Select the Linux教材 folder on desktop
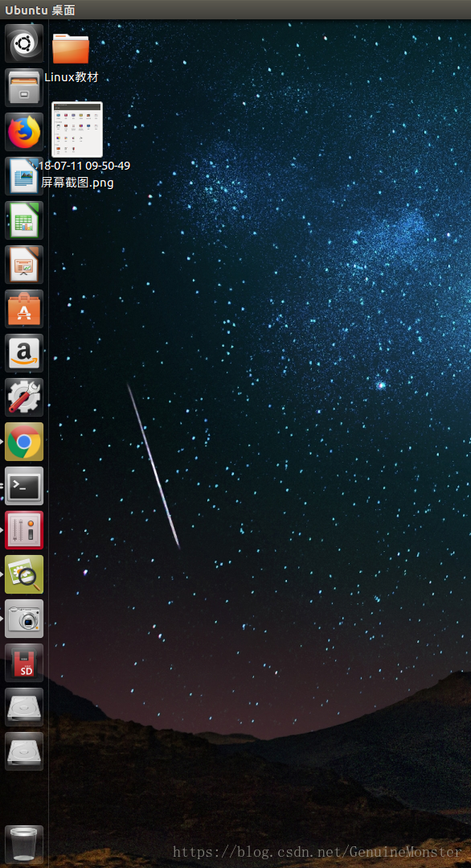This screenshot has width=471, height=868. pos(71,49)
